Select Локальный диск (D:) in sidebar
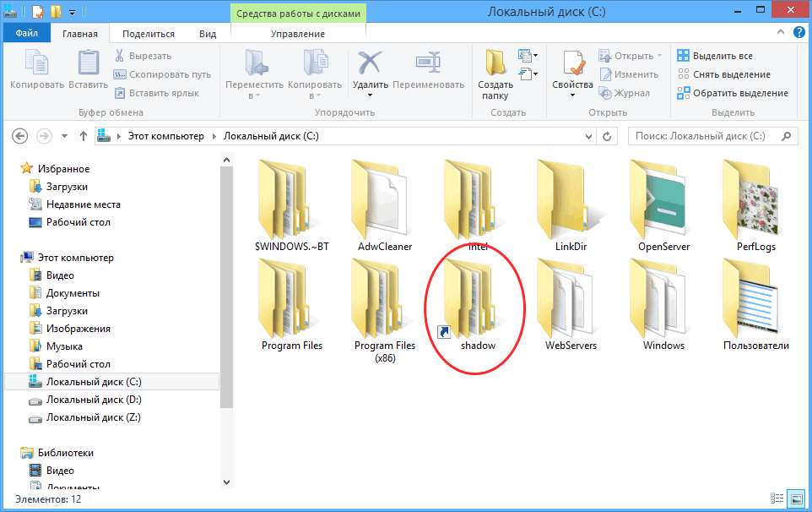812x512 pixels. click(94, 400)
